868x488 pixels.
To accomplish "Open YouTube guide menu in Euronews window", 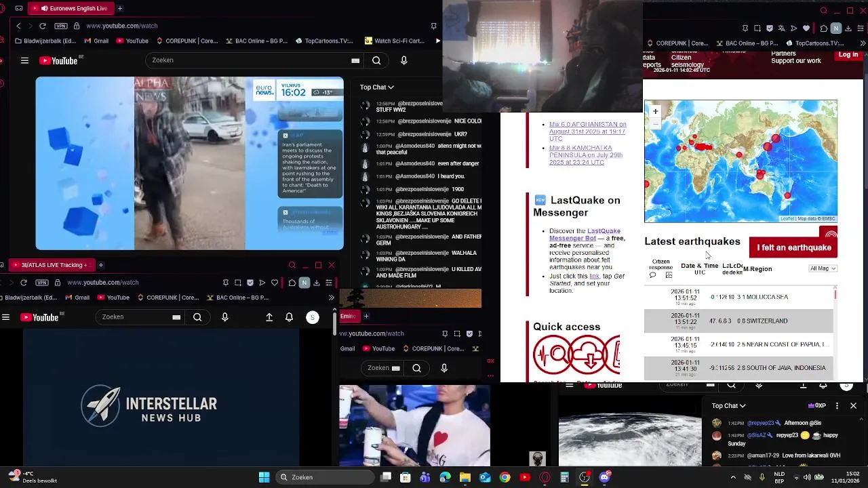I will (24, 60).
